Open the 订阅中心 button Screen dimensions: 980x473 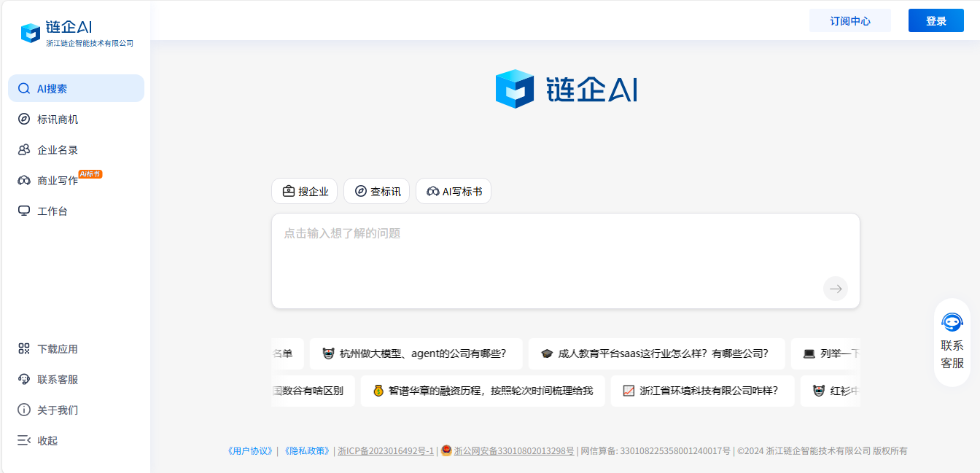coord(850,20)
